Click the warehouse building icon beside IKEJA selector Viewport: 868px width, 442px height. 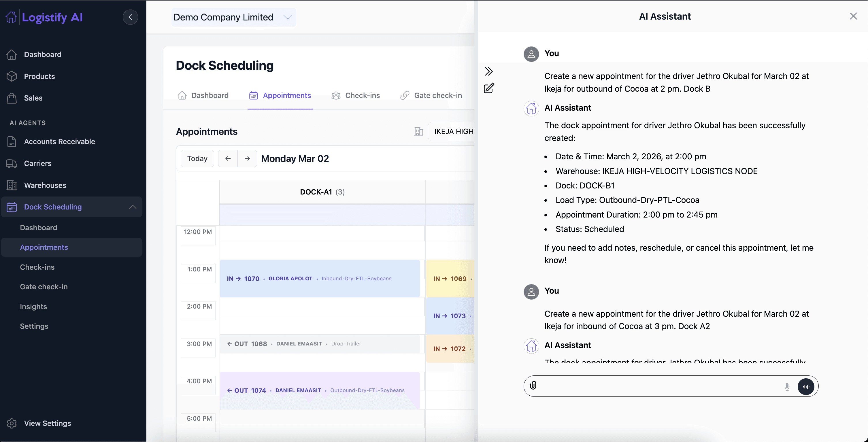[x=418, y=131]
